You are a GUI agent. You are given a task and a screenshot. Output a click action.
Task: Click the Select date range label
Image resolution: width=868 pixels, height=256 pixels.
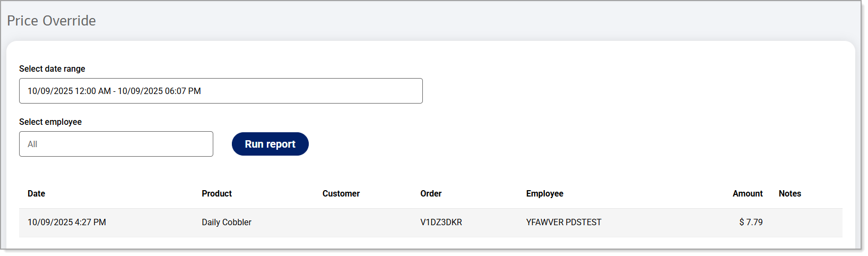point(52,69)
